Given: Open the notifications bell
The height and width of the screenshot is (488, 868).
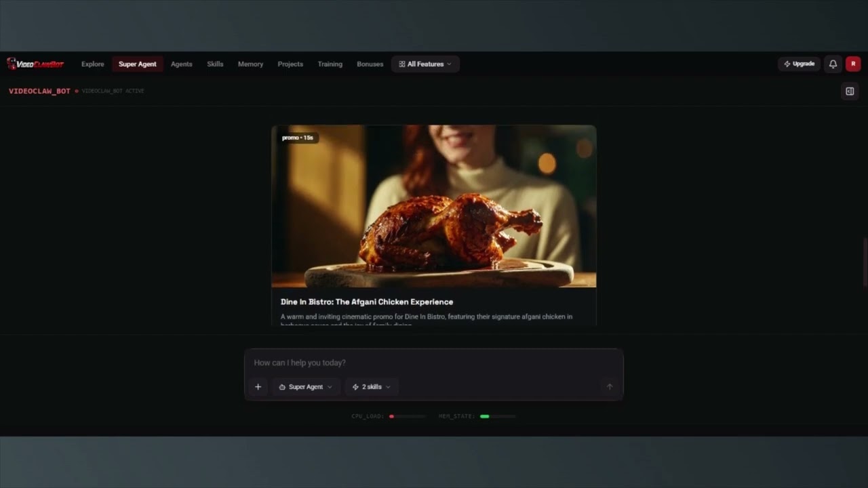Looking at the screenshot, I should pyautogui.click(x=833, y=64).
